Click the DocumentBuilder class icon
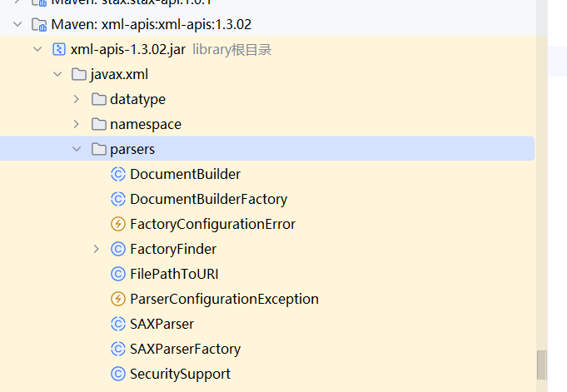 [x=117, y=174]
